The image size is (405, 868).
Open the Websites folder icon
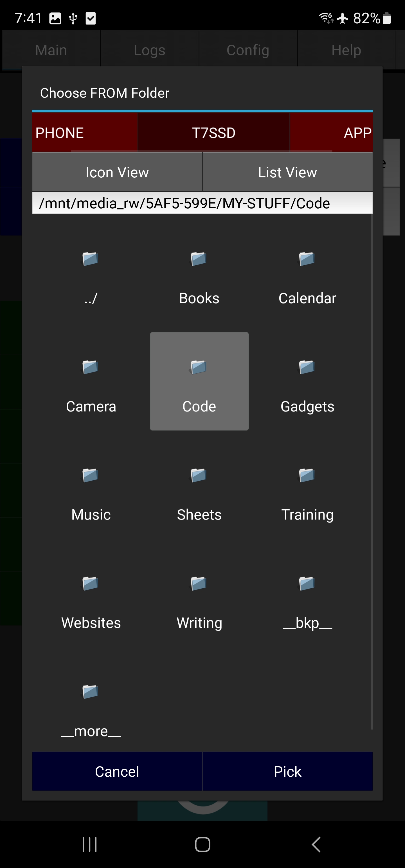[x=90, y=584]
